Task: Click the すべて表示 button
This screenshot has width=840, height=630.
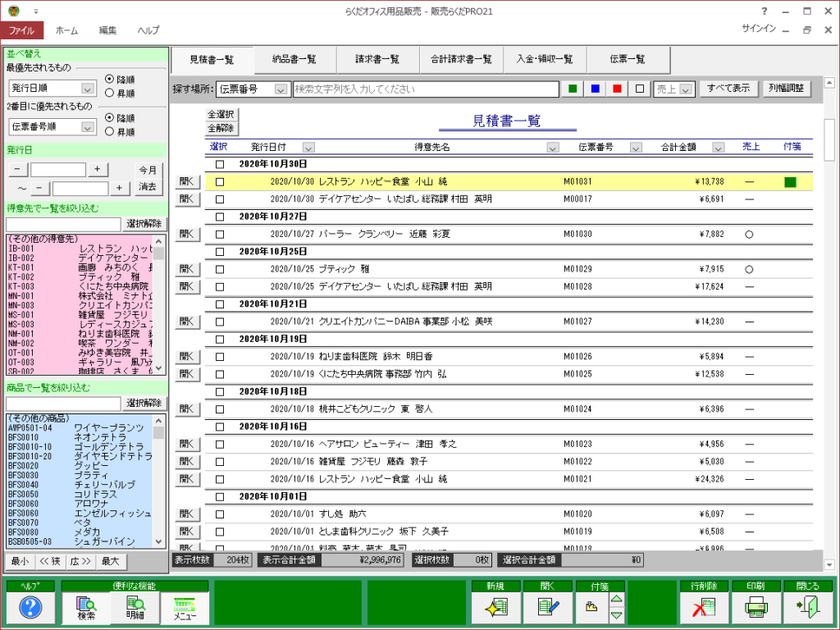Action: [x=728, y=89]
